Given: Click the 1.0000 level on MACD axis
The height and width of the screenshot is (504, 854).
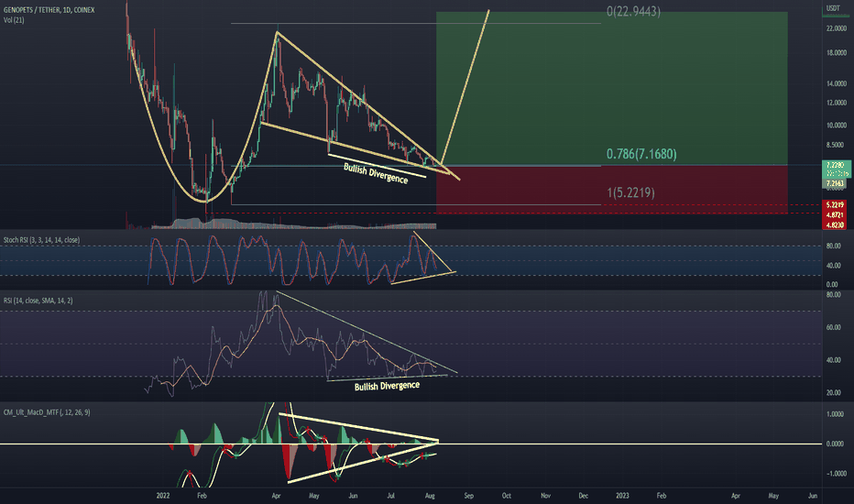Looking at the screenshot, I should click(836, 414).
